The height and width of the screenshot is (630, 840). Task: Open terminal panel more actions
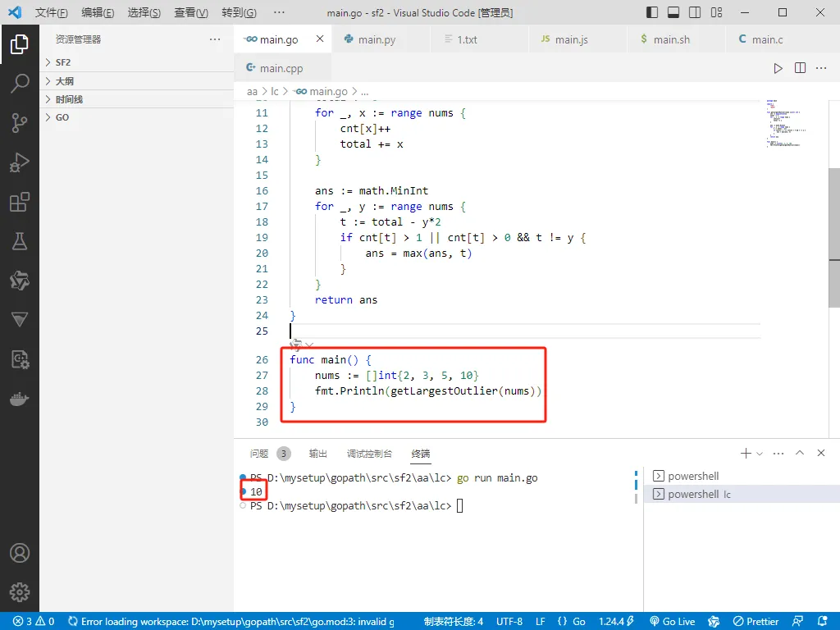pyautogui.click(x=778, y=453)
